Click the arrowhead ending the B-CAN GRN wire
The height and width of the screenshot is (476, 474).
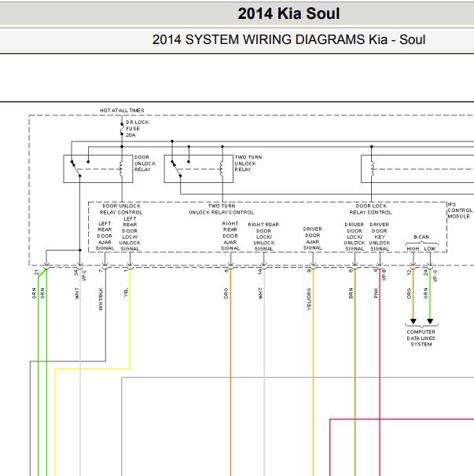pos(430,321)
